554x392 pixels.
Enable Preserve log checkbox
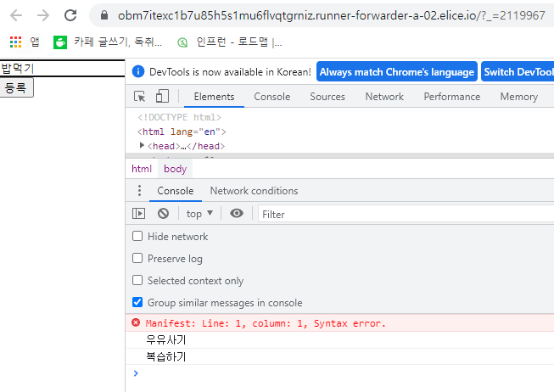pyautogui.click(x=137, y=258)
